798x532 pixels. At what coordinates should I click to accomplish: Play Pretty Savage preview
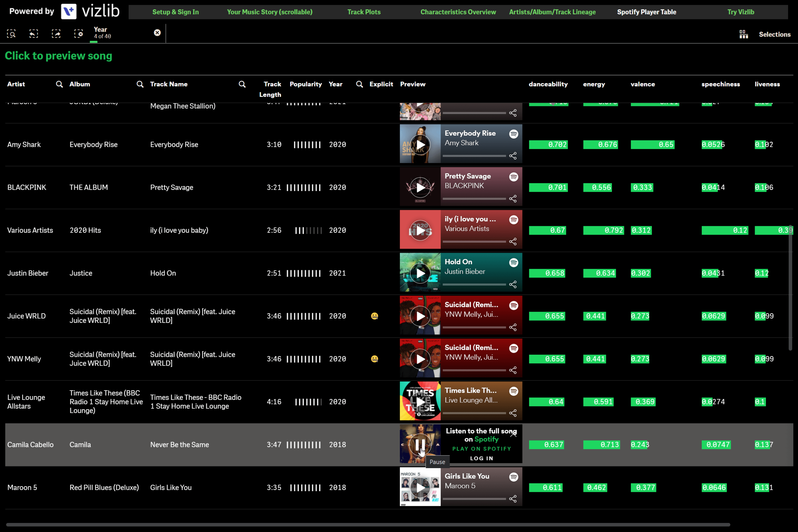[421, 188]
